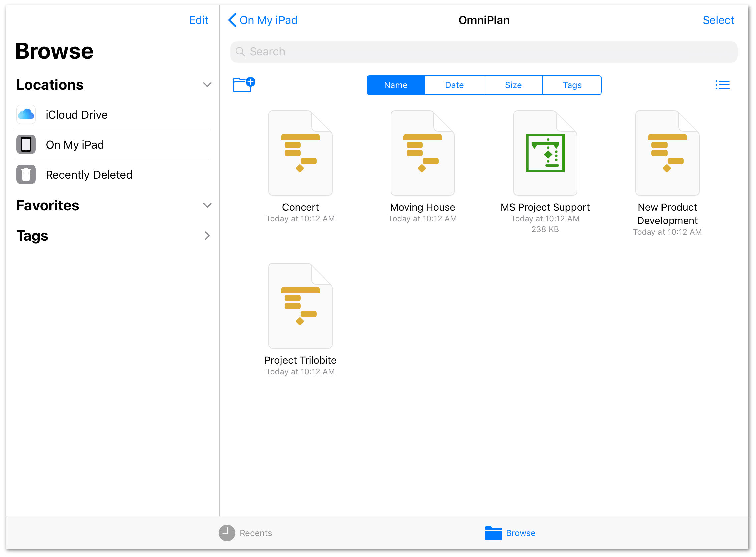Open the New Product Development document icon

click(x=667, y=153)
